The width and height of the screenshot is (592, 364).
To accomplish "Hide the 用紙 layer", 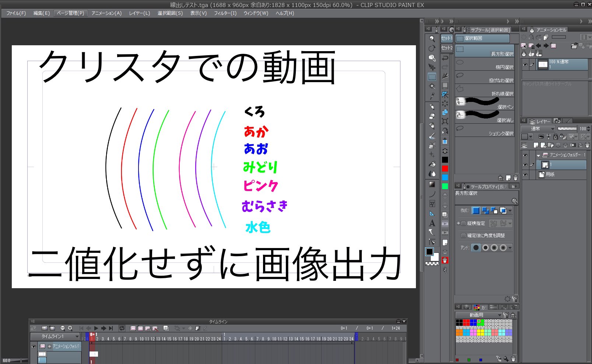I will point(525,174).
